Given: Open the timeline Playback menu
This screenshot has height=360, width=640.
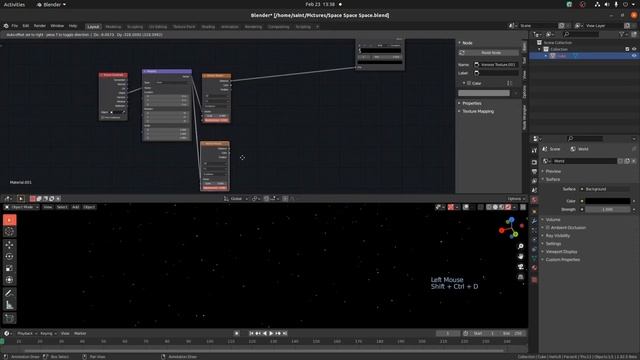Looking at the screenshot, I should tap(27, 333).
